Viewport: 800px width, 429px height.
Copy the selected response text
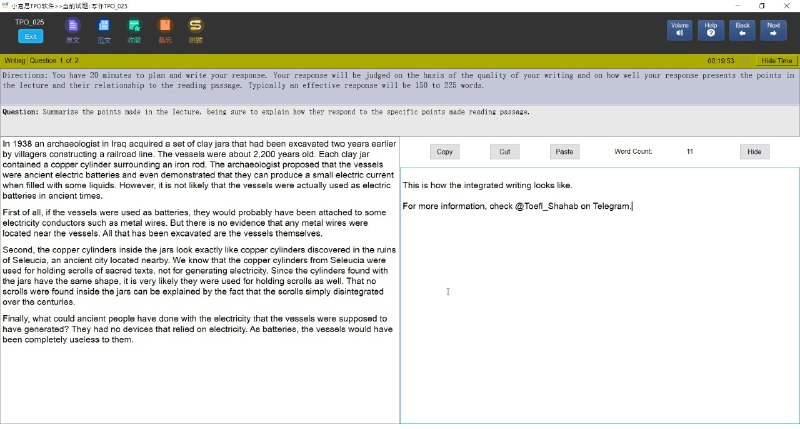(x=444, y=152)
